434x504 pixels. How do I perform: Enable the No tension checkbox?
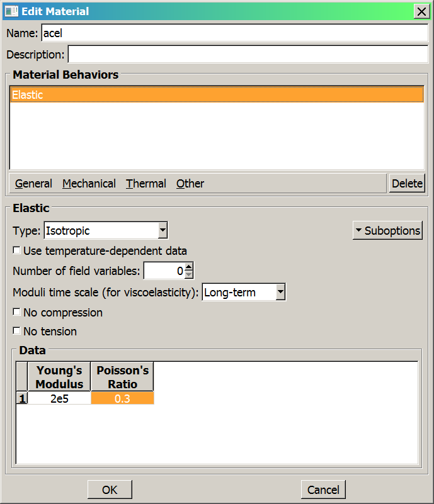coord(16,331)
